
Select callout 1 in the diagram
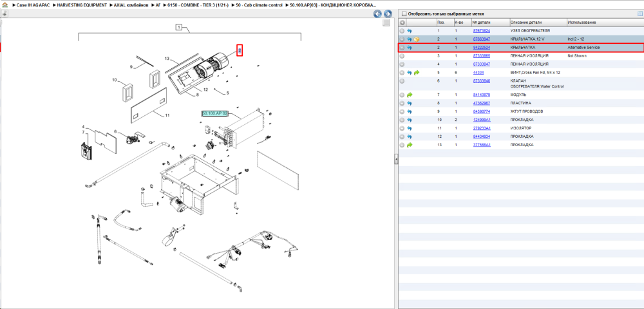point(178,28)
